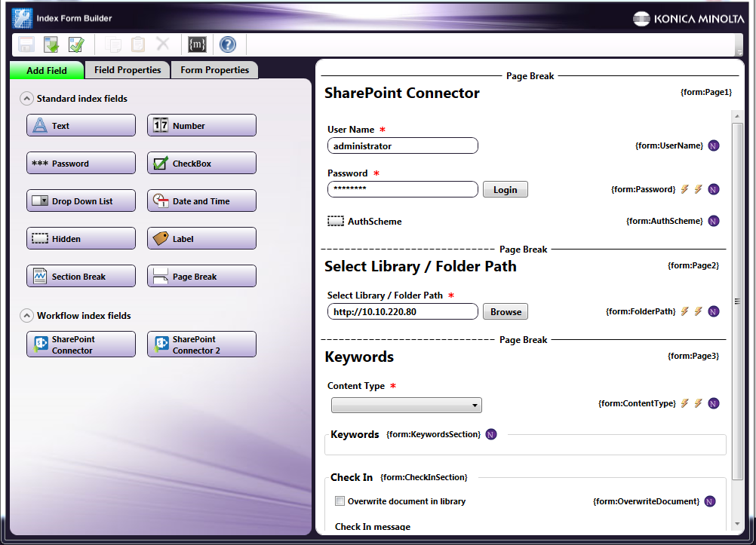
Task: Add a Page Break
Action: tap(201, 276)
